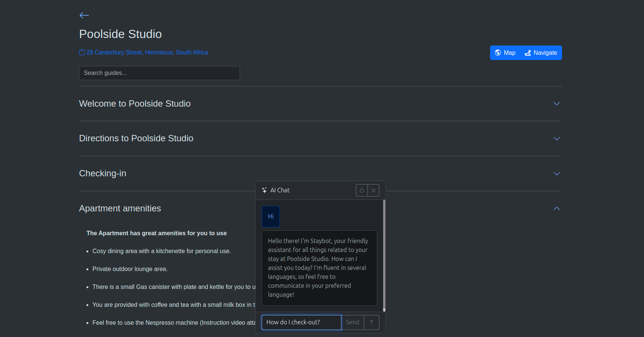644x337 pixels.
Task: Reset the AI chat with refresh icon
Action: click(362, 190)
